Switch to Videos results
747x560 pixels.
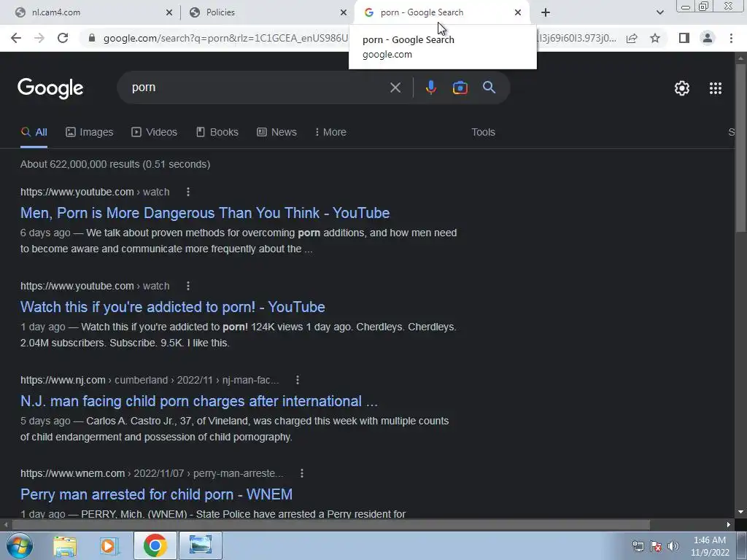(155, 133)
